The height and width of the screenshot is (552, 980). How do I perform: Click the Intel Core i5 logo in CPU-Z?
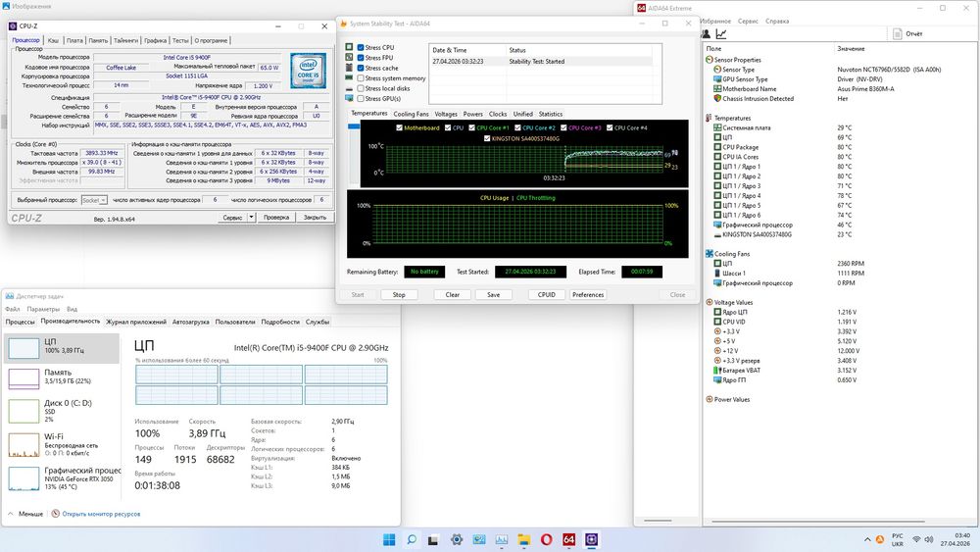pos(308,71)
